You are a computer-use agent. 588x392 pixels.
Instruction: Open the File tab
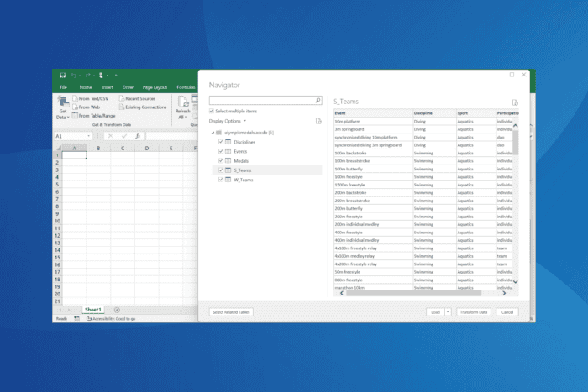[63, 87]
